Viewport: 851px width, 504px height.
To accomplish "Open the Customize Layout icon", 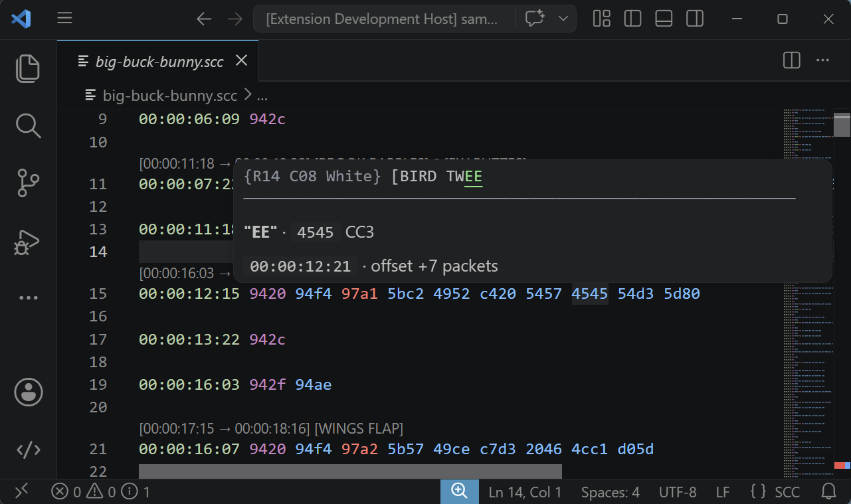I will click(x=602, y=19).
